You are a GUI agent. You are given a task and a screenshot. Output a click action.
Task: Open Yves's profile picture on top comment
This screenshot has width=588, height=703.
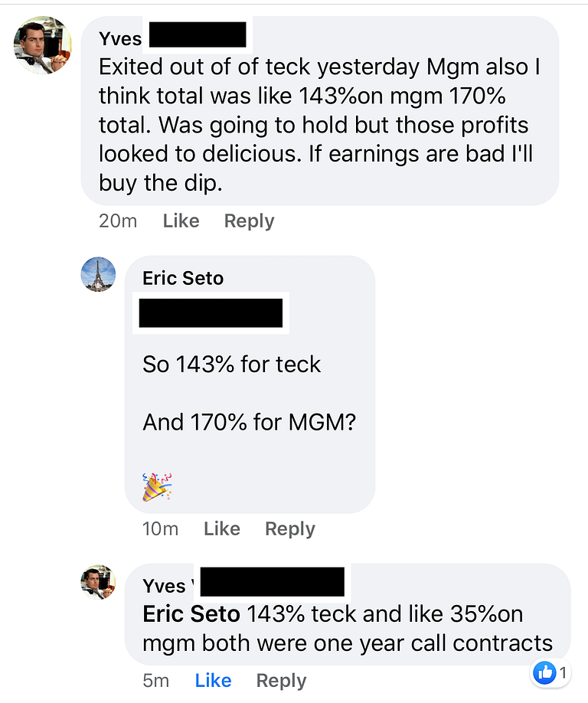coord(43,45)
